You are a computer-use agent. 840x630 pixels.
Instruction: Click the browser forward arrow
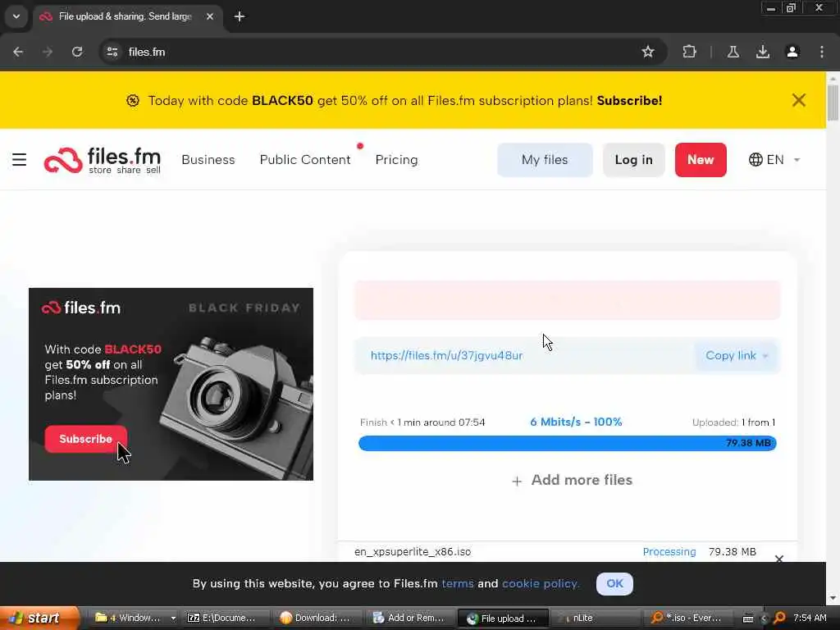[x=48, y=52]
